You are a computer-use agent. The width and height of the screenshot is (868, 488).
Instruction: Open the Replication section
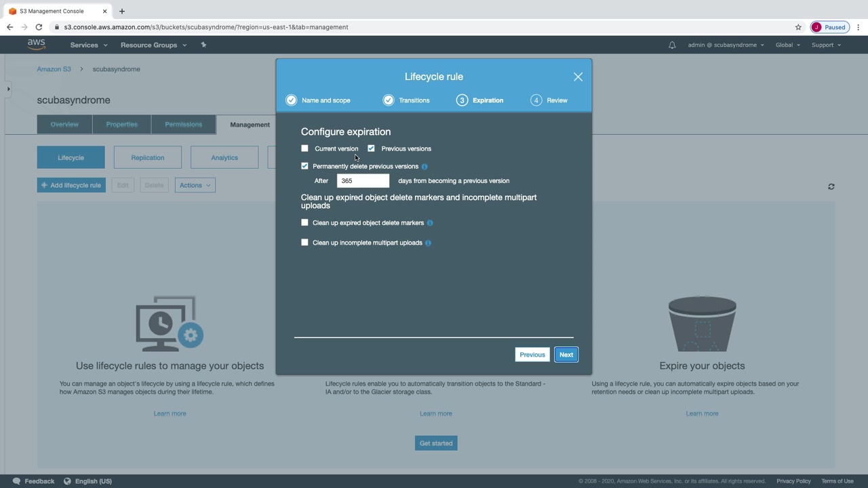tap(148, 157)
